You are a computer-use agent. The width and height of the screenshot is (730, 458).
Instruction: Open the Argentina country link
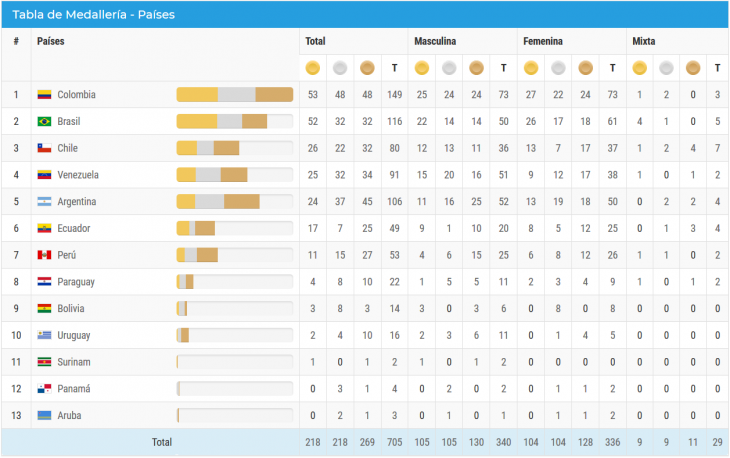(77, 202)
